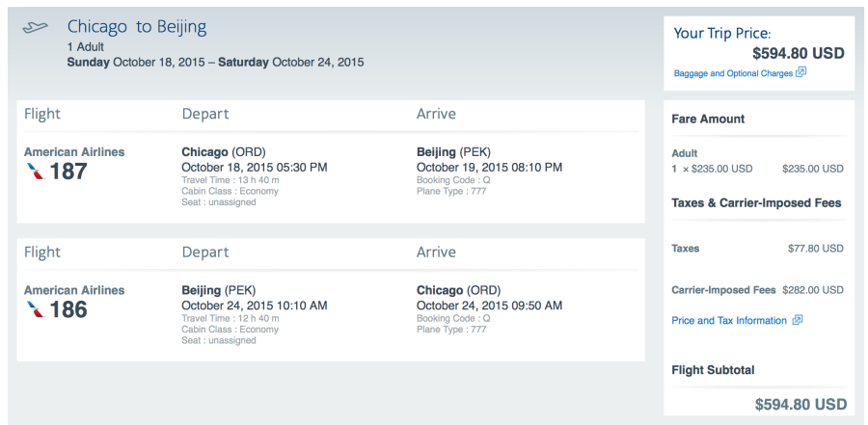This screenshot has height=425, width=868.
Task: Open Baggage and Optional Charges link
Action: tap(734, 73)
